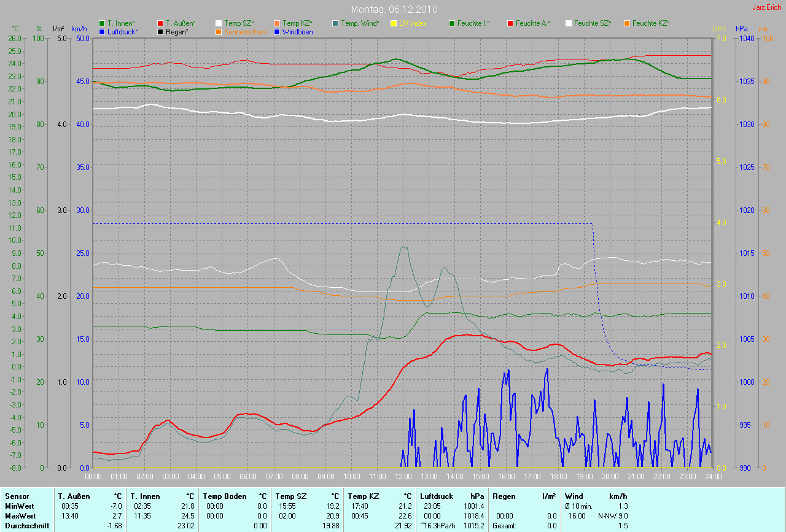Screen dimensions: 786x532
Task: Toggle the Feuchte SZ series label
Action: pyautogui.click(x=593, y=23)
